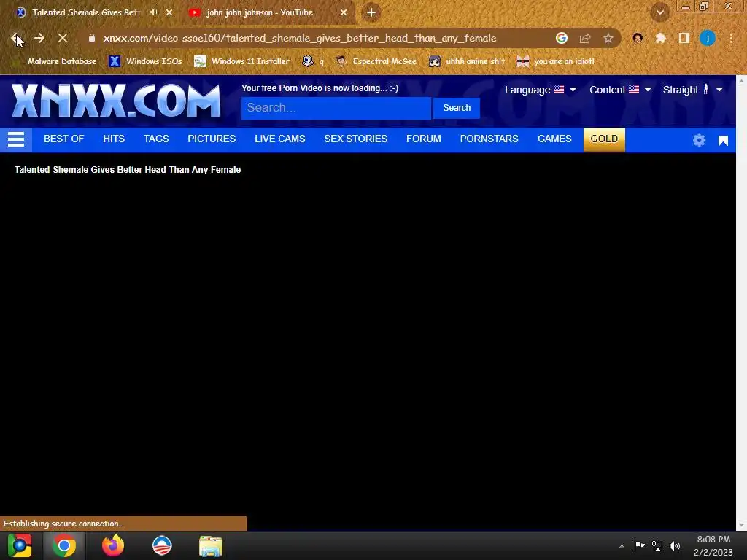Viewport: 747px width, 560px height.
Task: Click the share page icon
Action: 585,39
